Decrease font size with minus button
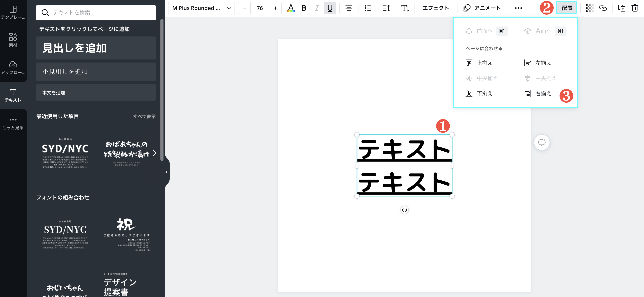The image size is (644, 297). coord(244,8)
